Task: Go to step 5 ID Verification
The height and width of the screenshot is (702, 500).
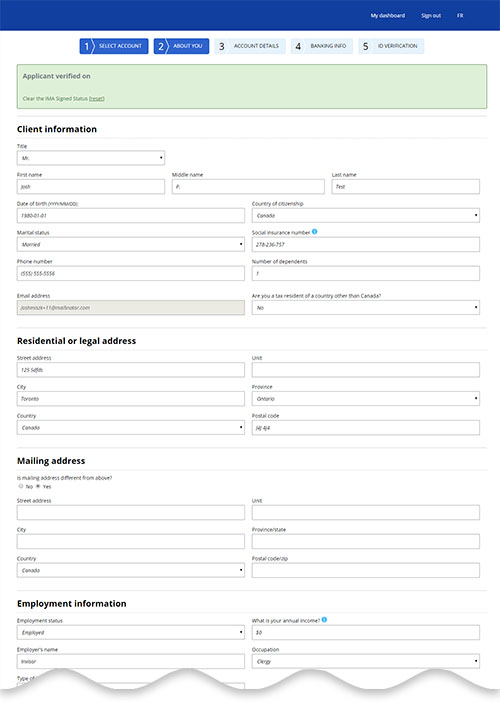Action: point(391,46)
